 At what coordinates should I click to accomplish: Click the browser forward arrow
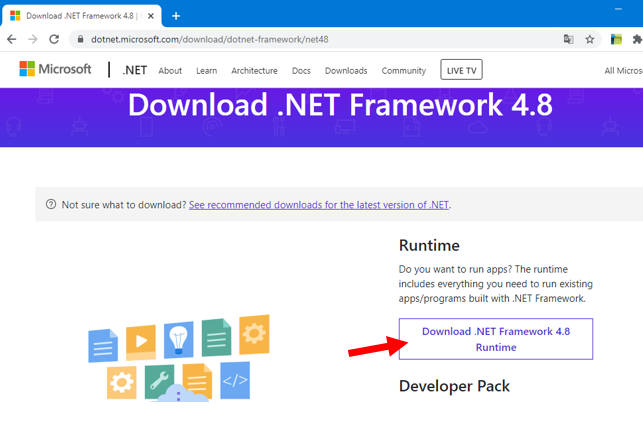click(33, 39)
